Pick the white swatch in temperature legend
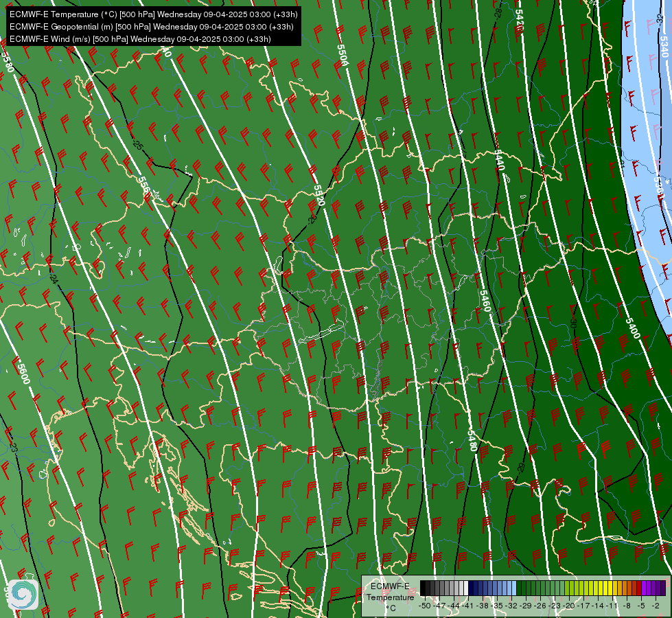The height and width of the screenshot is (618, 672). click(466, 588)
